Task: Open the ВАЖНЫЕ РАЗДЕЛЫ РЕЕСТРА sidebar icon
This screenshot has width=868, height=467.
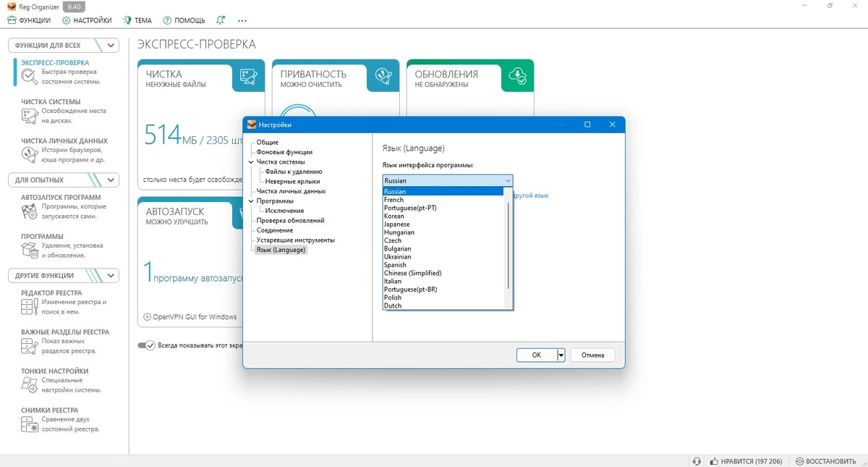Action: (30, 345)
